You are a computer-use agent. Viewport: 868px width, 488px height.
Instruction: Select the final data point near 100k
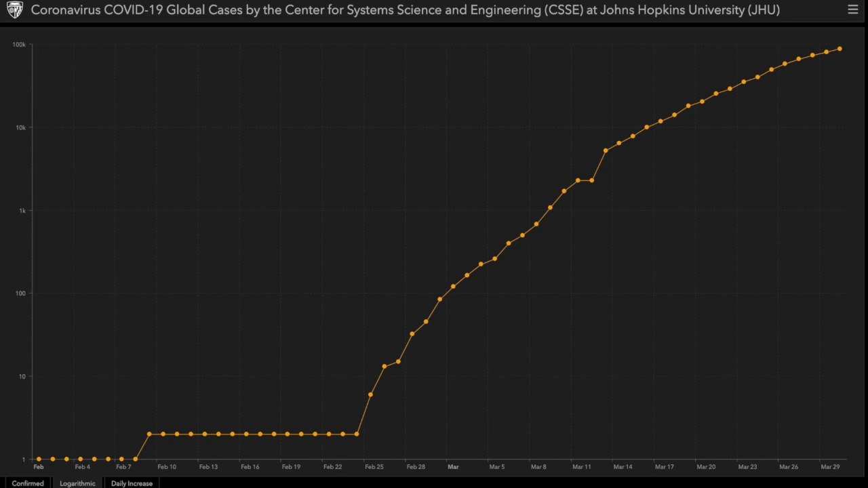coord(840,49)
